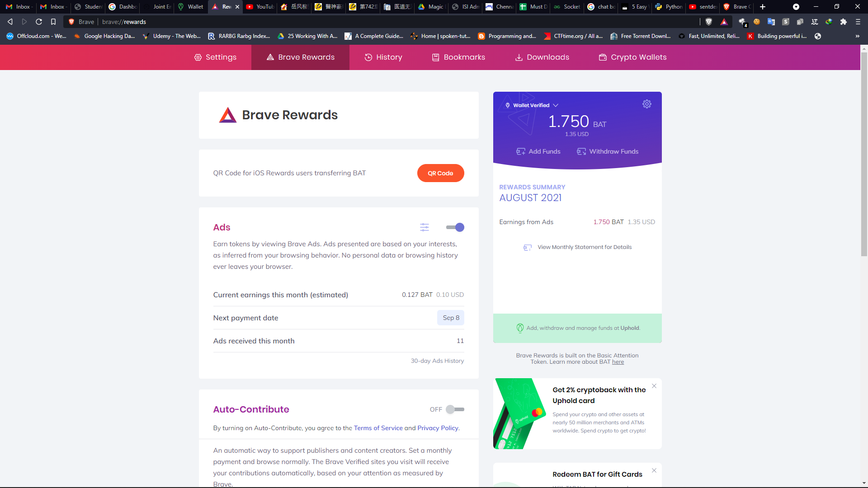Open 30-day Ads History link
The image size is (868, 488).
point(437,361)
